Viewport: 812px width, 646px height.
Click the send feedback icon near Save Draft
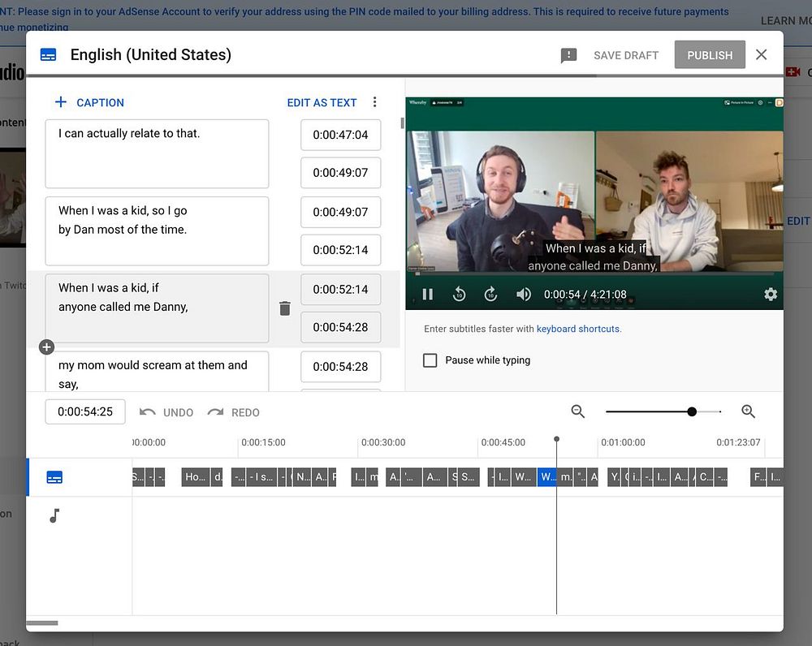coord(568,55)
